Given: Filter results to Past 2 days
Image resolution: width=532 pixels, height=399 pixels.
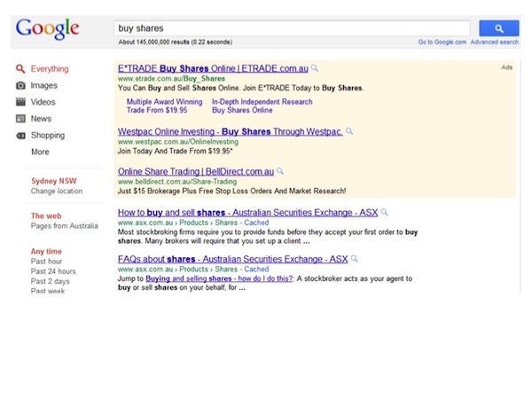Looking at the screenshot, I should tap(51, 281).
